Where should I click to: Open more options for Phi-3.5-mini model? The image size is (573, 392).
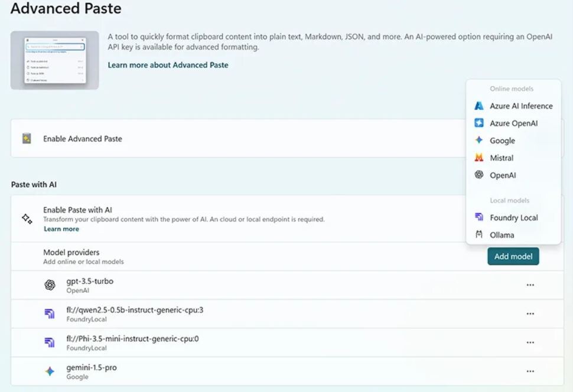530,342
